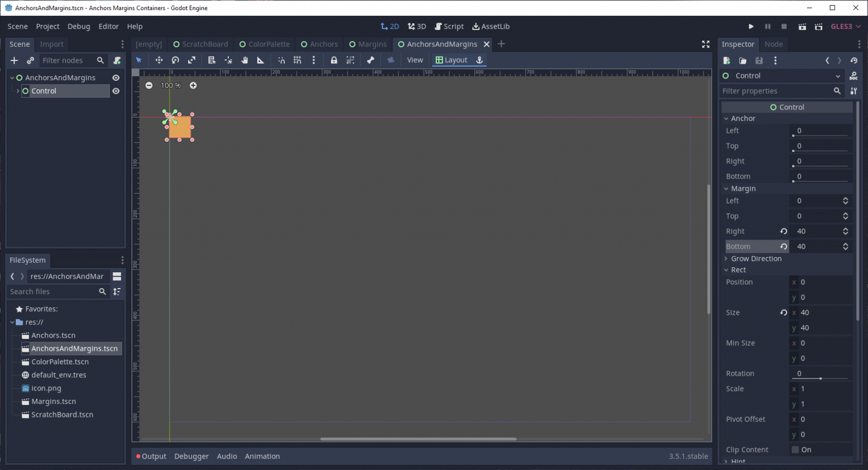Select the Scale mode tool
The image size is (868, 470).
click(192, 60)
